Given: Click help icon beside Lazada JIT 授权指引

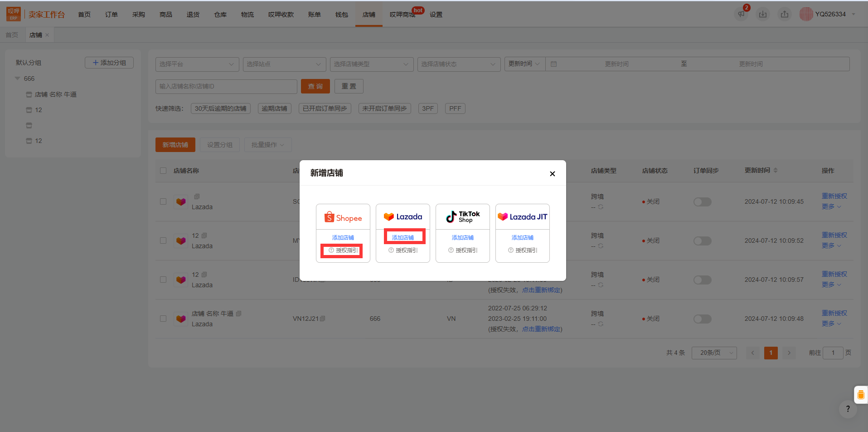Looking at the screenshot, I should 511,250.
